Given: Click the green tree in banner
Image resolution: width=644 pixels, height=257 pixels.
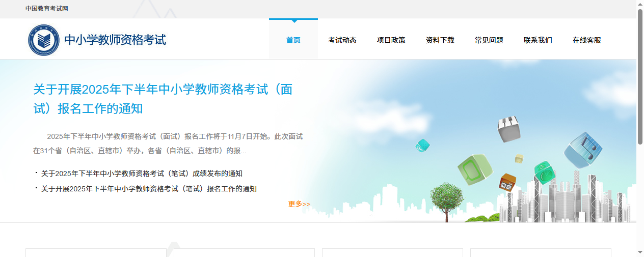Looking at the screenshot, I should [x=447, y=200].
